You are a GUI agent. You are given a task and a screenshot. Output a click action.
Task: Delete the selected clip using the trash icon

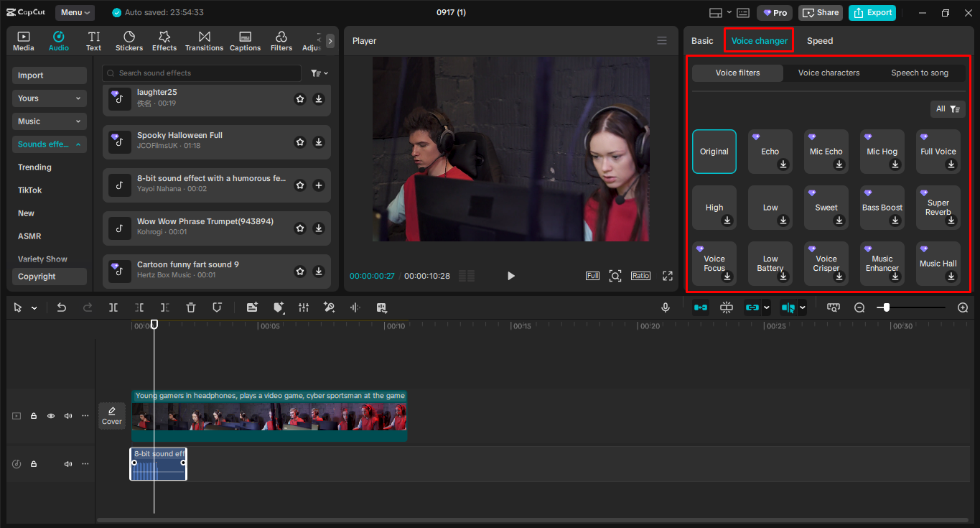pyautogui.click(x=191, y=307)
